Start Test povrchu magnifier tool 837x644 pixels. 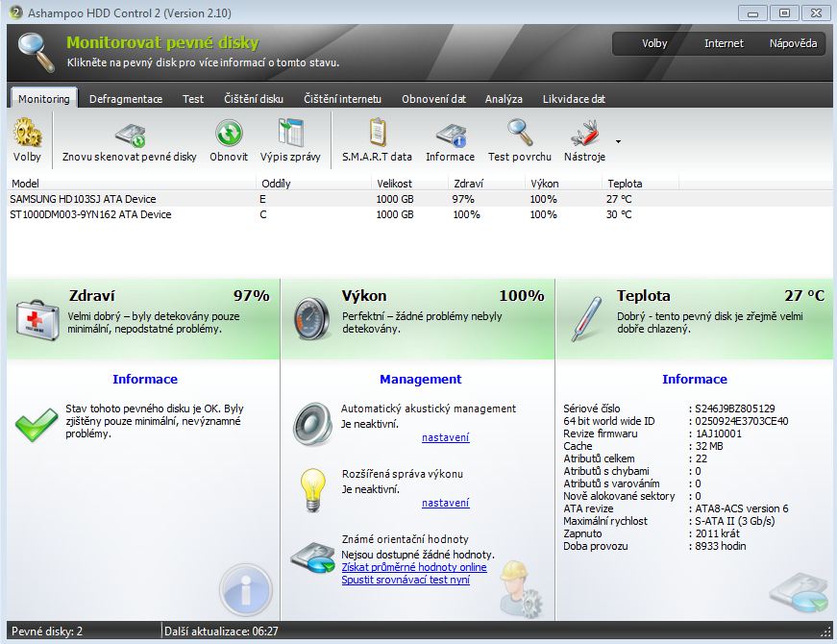coord(520,133)
